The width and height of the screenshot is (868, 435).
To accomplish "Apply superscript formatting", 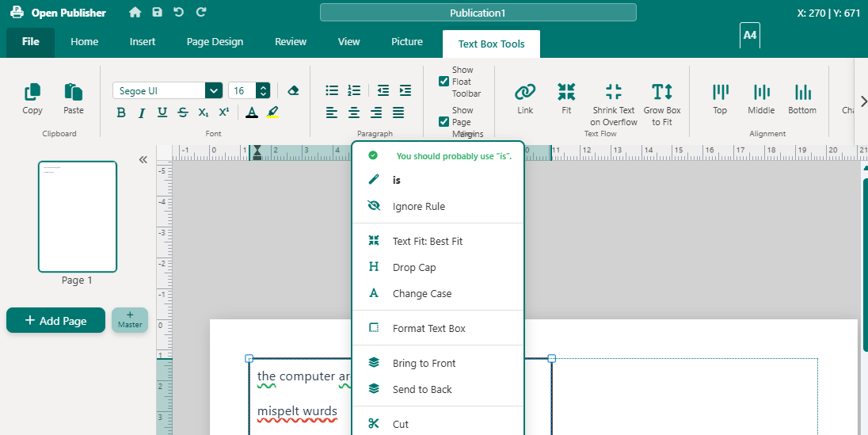I will point(223,113).
